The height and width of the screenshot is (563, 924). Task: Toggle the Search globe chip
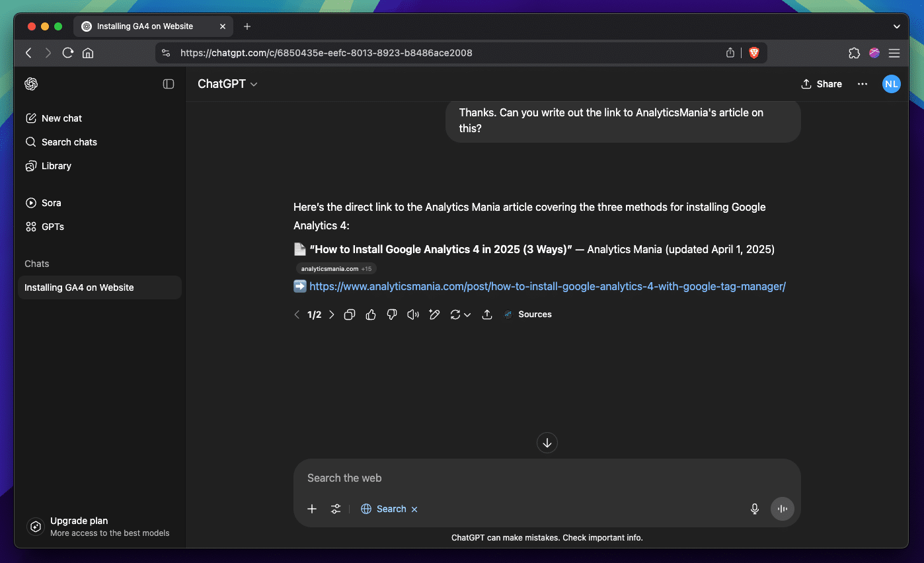(384, 509)
